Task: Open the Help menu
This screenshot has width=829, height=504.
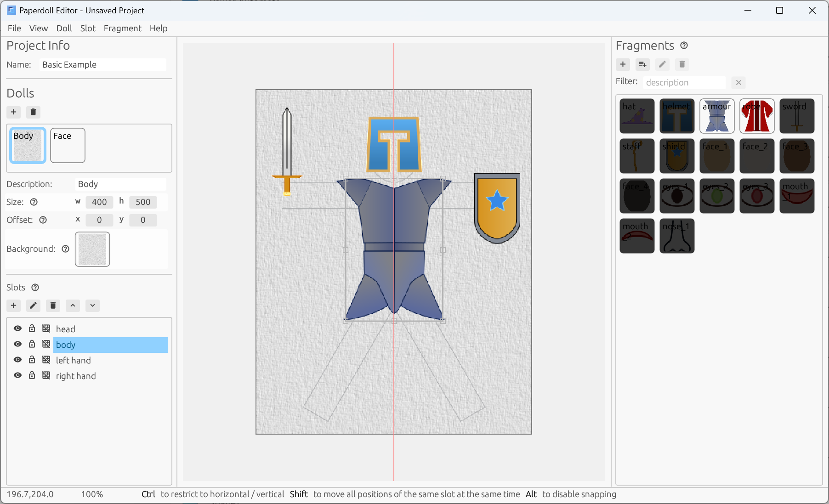Action: [159, 28]
